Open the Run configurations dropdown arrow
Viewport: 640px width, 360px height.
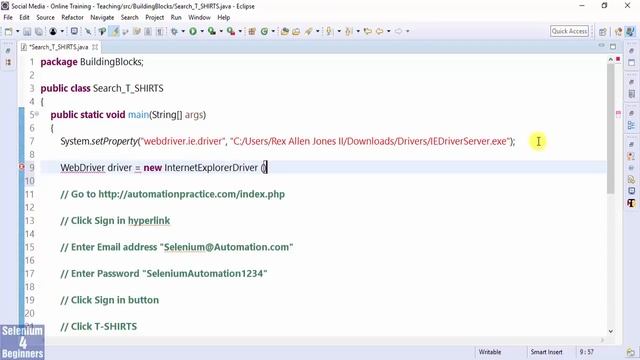[202, 31]
